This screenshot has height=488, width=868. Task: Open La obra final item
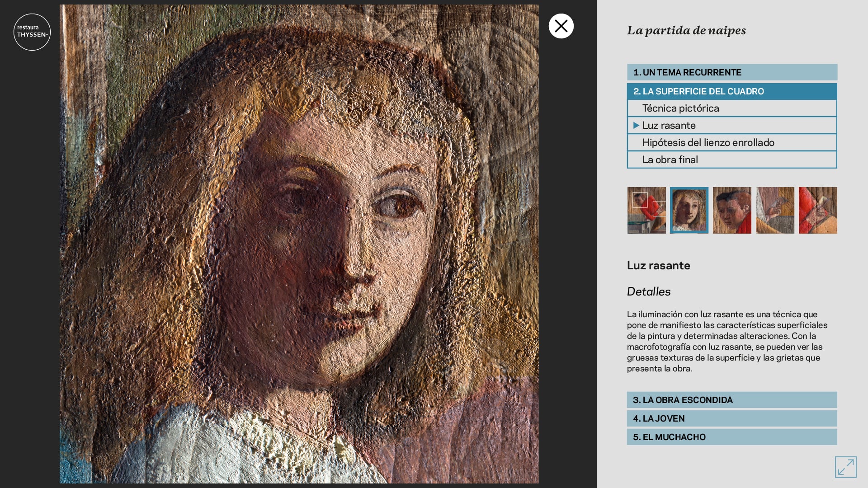(732, 160)
